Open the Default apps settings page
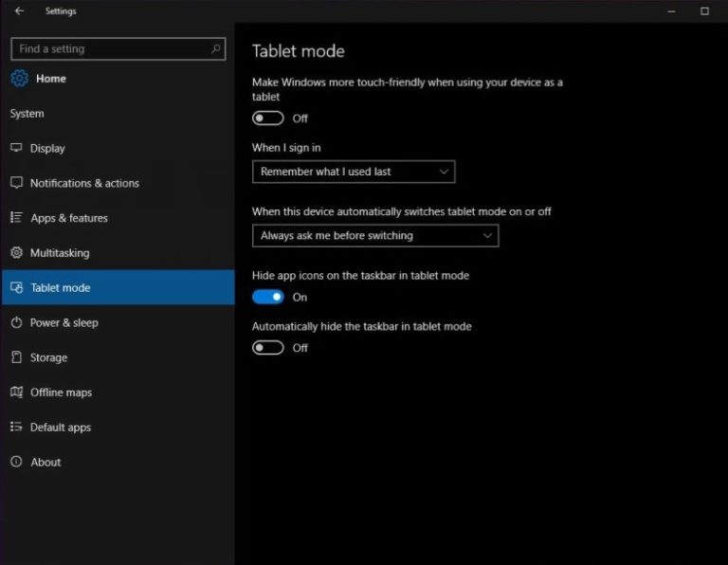728x565 pixels. click(61, 428)
